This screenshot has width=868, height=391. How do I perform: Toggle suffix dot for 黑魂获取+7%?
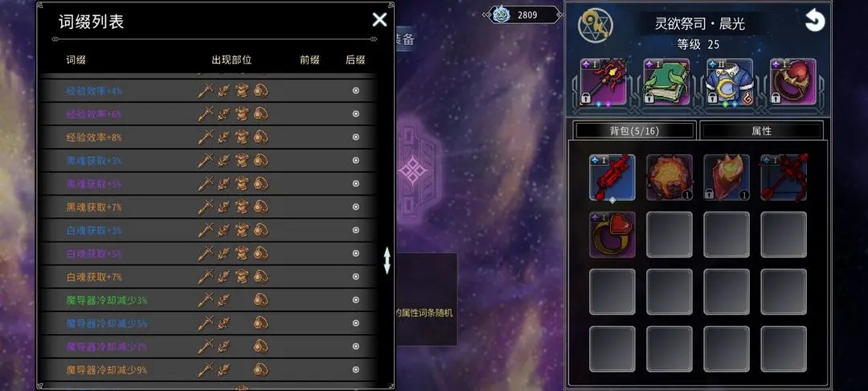[x=356, y=207]
